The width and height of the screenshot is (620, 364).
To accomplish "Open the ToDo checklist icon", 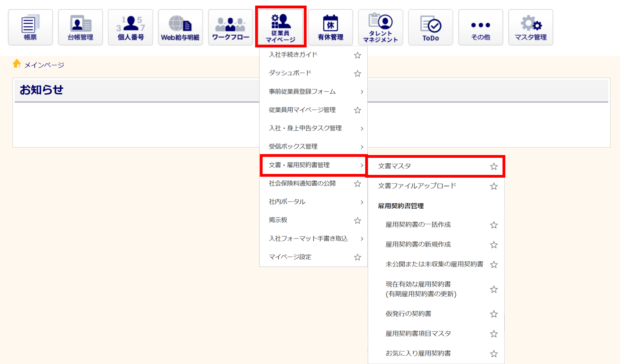I will pyautogui.click(x=431, y=27).
